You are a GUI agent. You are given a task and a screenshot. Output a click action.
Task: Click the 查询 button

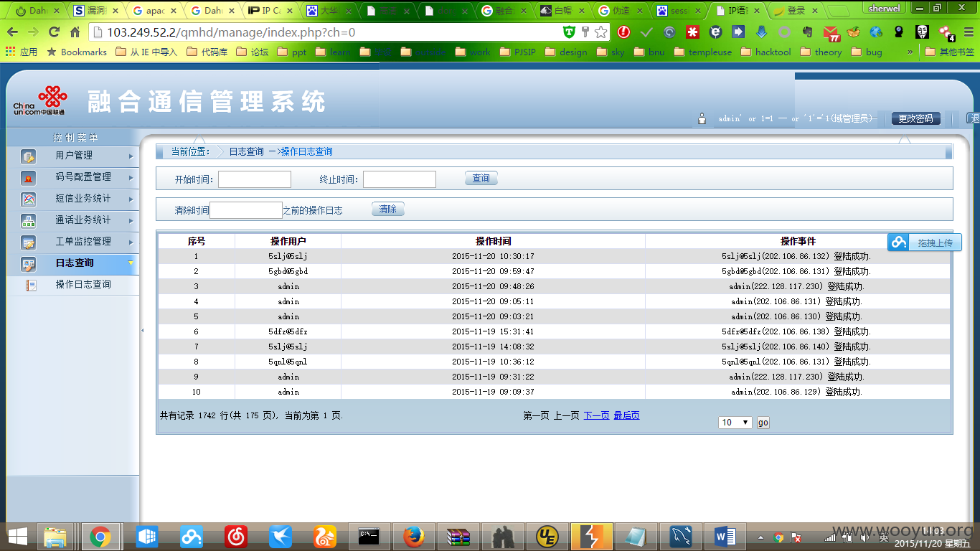click(x=481, y=179)
